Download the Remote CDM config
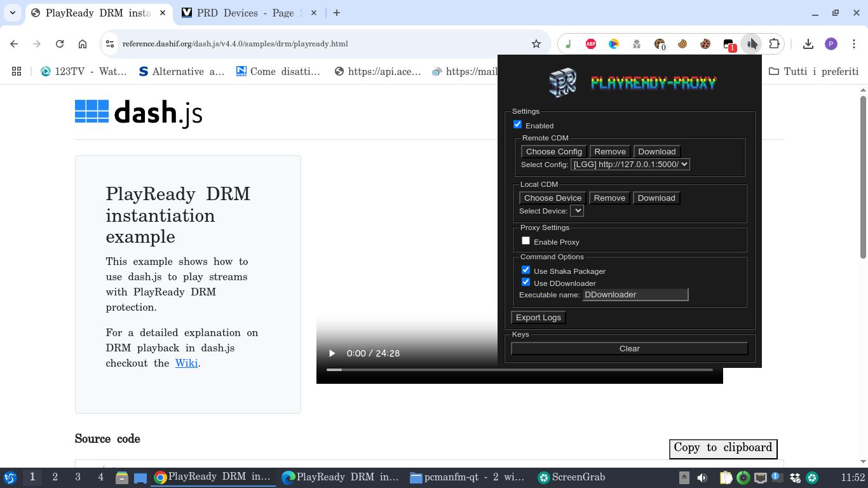Viewport: 868px width, 488px height. coord(657,152)
